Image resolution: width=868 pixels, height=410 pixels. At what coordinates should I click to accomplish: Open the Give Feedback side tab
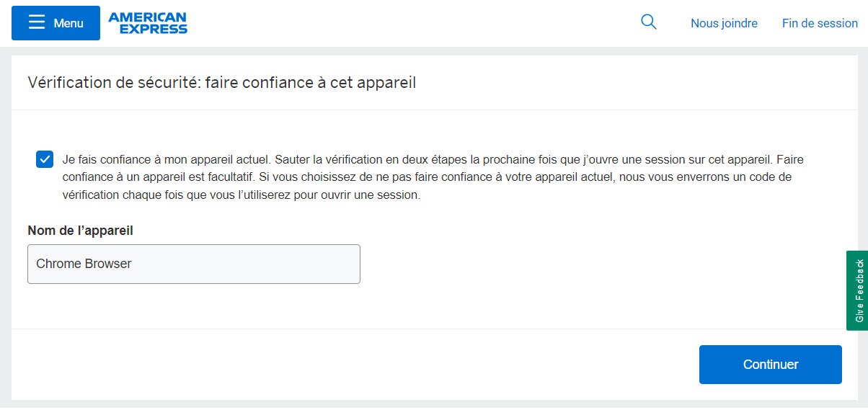[x=858, y=290]
